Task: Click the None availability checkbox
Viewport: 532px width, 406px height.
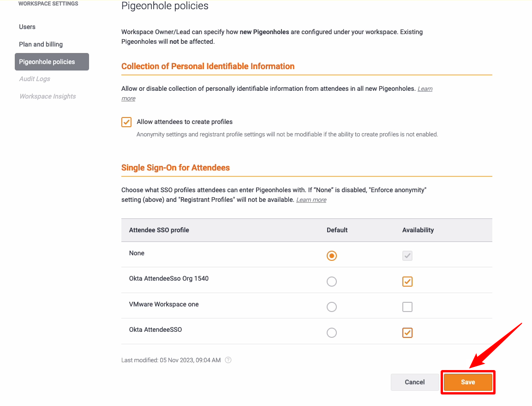Action: [x=407, y=256]
